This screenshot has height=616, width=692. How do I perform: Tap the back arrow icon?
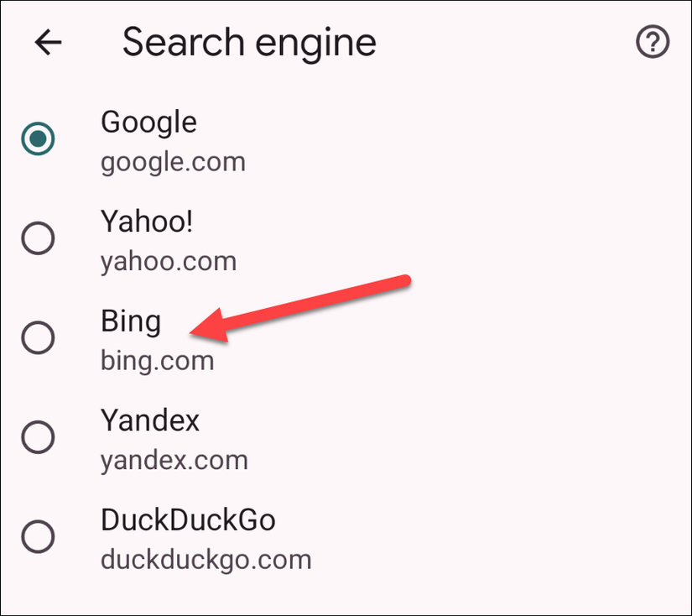coord(49,43)
